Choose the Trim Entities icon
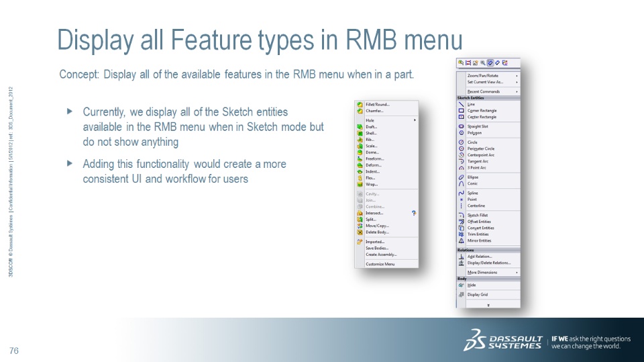Screen dimensions: 644x362 click(462, 234)
